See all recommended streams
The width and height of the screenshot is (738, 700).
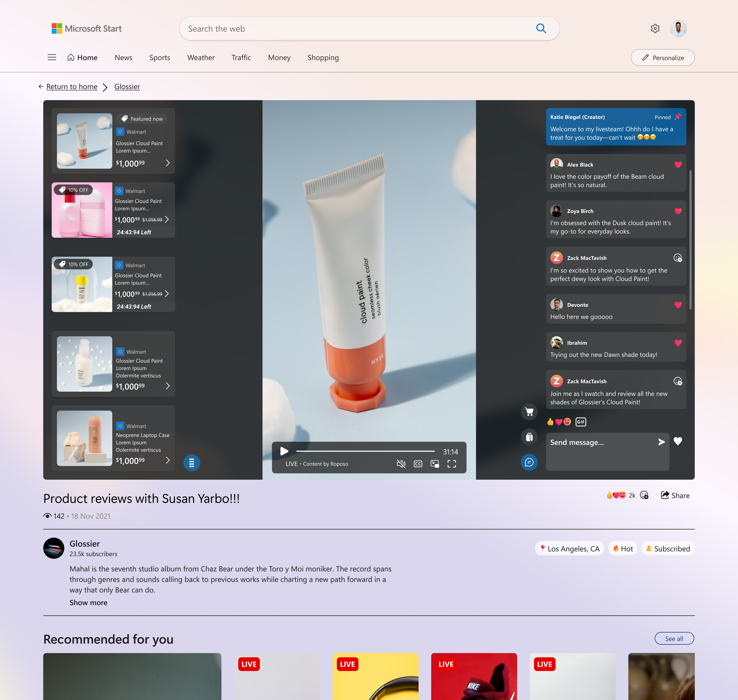tap(674, 638)
